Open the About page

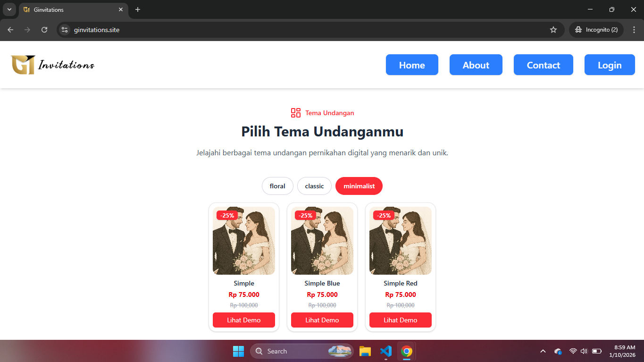tap(476, 65)
